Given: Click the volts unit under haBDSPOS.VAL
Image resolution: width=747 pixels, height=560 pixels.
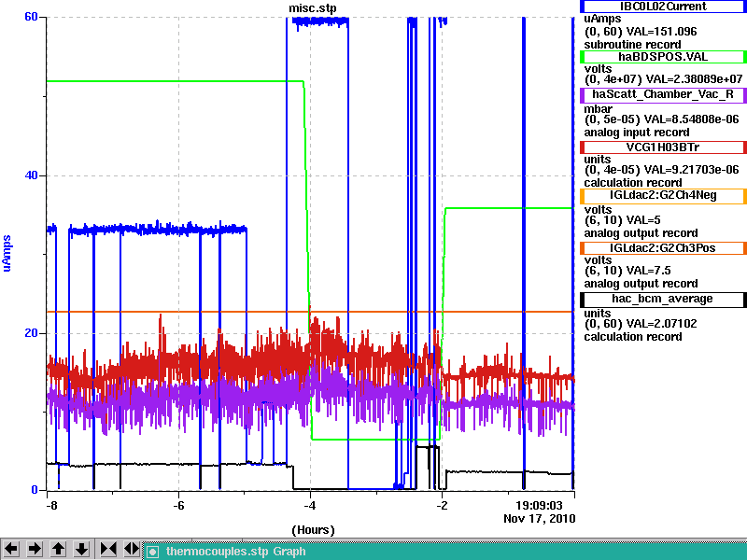Looking at the screenshot, I should tap(598, 69).
